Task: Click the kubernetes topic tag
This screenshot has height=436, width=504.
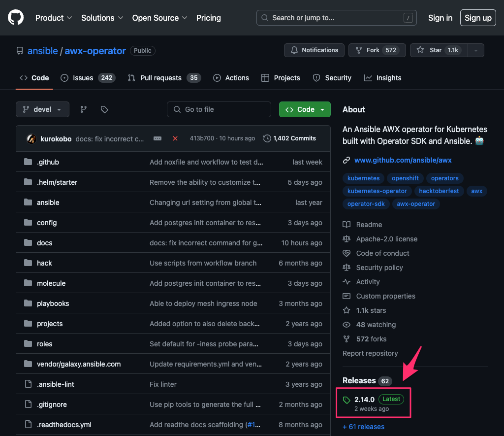Action: [x=363, y=178]
